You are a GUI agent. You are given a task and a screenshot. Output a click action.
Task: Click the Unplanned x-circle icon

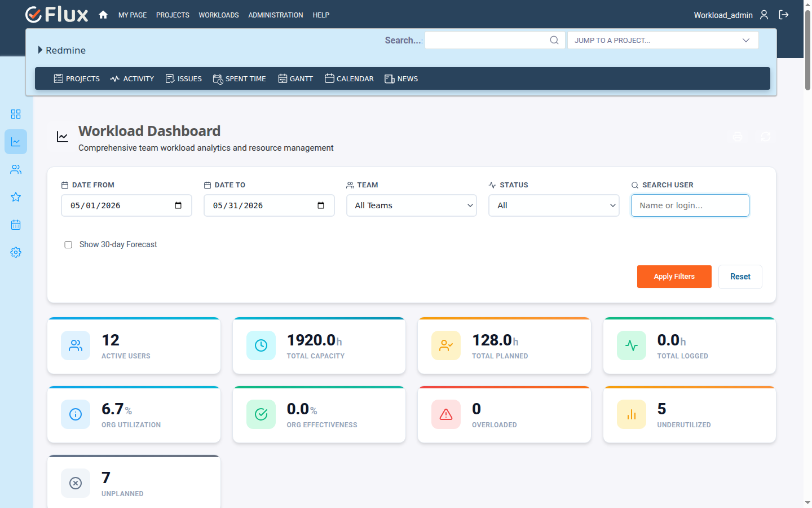[76, 483]
